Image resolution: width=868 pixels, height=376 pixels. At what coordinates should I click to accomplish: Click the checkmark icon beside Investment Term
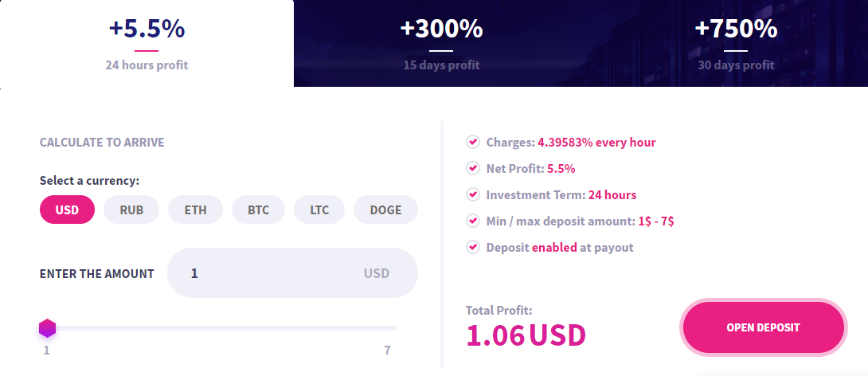[472, 195]
